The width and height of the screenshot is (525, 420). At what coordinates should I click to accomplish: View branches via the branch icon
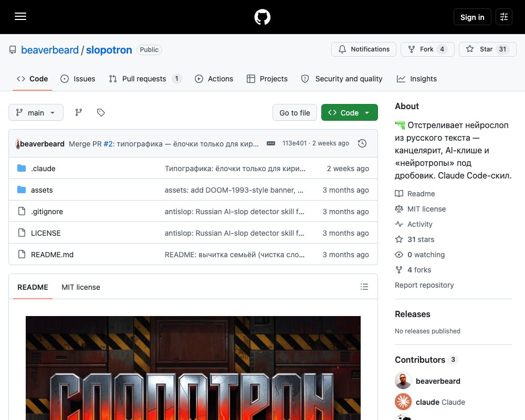pos(79,112)
